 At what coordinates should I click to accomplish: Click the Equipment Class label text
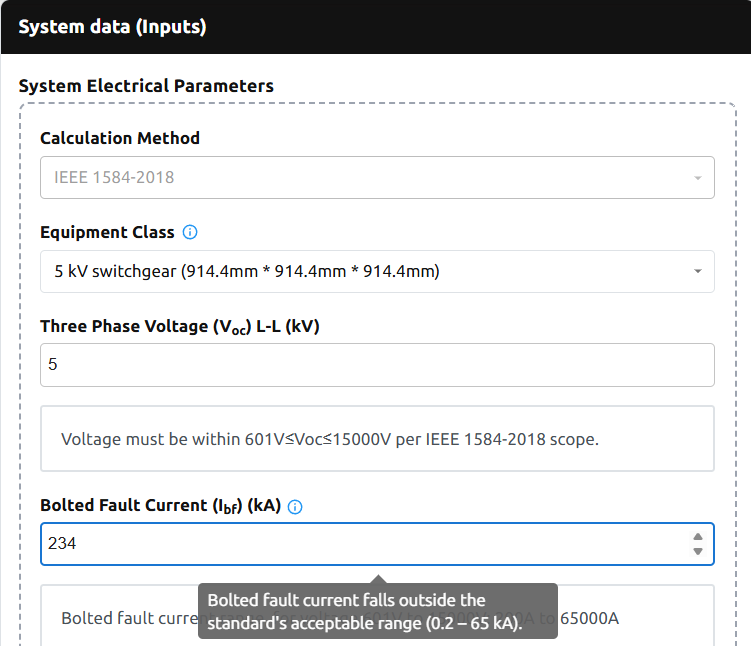(x=107, y=232)
